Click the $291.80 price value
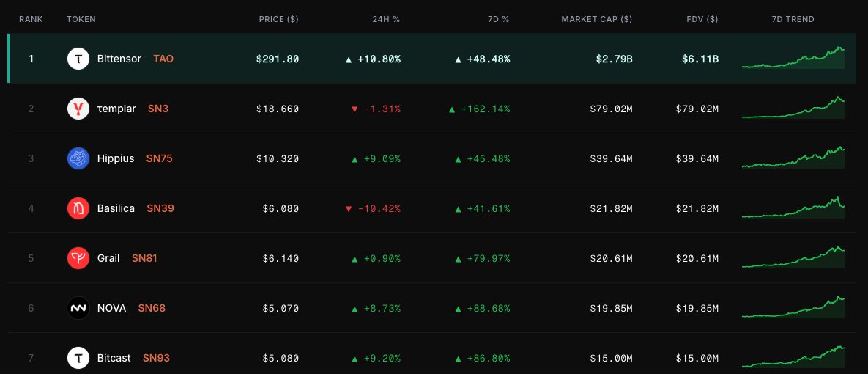The height and width of the screenshot is (374, 868). (278, 59)
